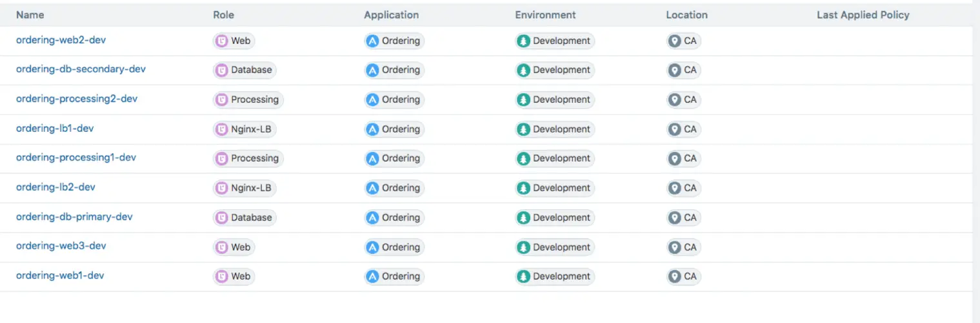Open the ordering-processing1-dev workload
This screenshot has height=323, width=980.
tap(76, 158)
